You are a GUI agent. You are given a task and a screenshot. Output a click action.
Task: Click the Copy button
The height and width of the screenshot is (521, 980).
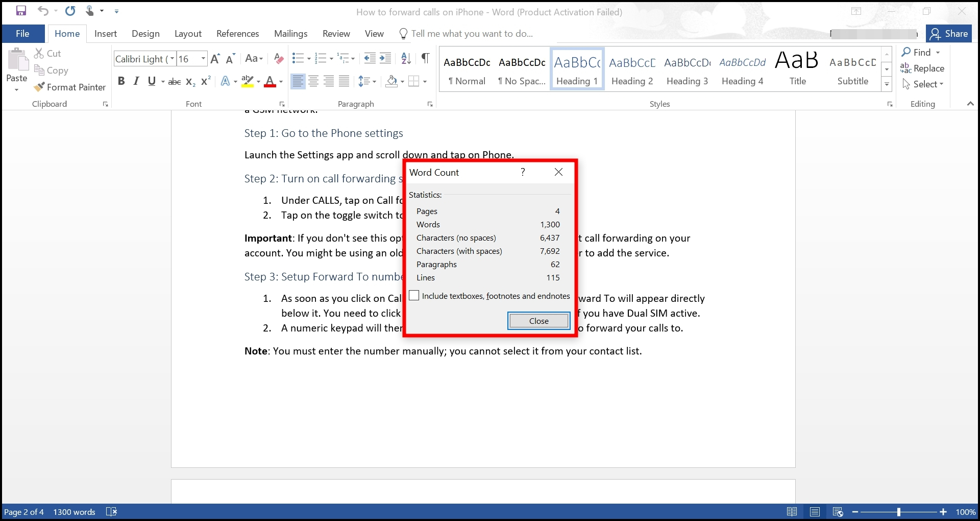pyautogui.click(x=51, y=70)
